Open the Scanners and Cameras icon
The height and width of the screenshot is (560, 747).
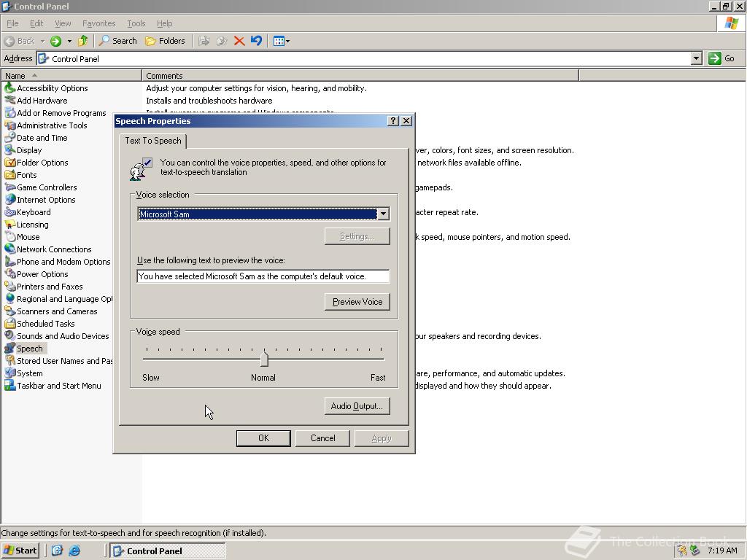(x=10, y=311)
